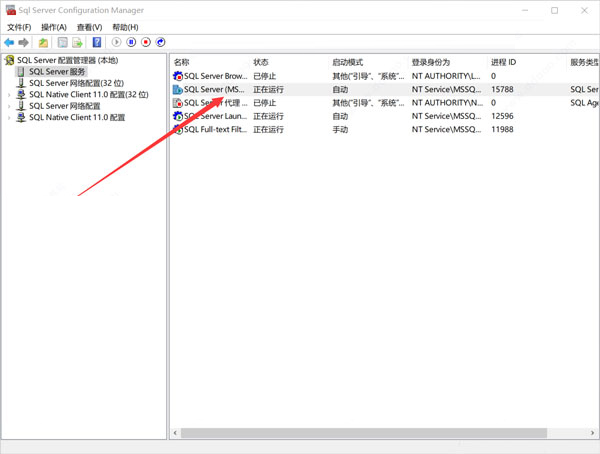Image resolution: width=600 pixels, height=454 pixels.
Task: Maximize the Configuration Manager window
Action: click(554, 10)
